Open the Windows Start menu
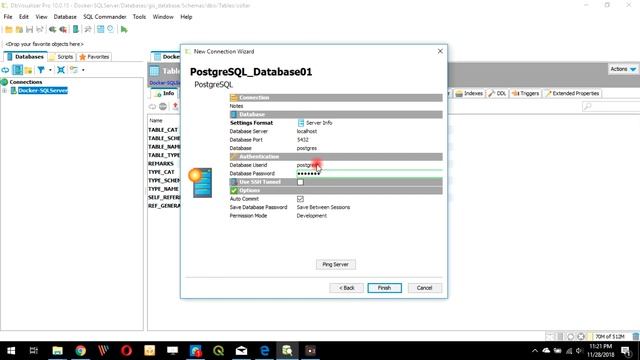640x360 pixels. tap(11, 351)
